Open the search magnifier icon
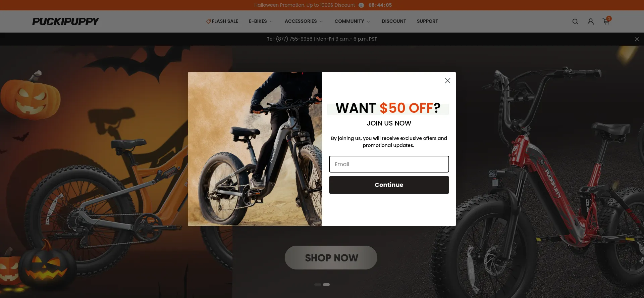This screenshot has width=644, height=298. [575, 21]
